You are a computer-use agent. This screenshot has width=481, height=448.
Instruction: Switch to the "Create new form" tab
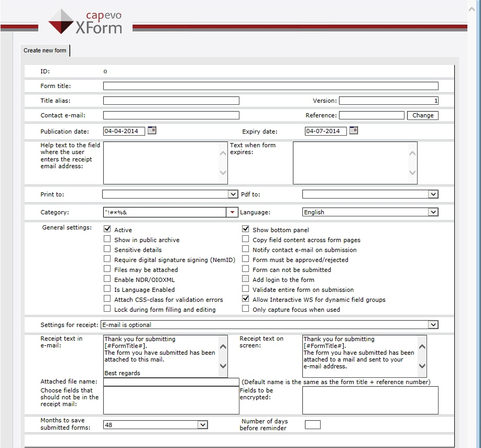point(44,51)
